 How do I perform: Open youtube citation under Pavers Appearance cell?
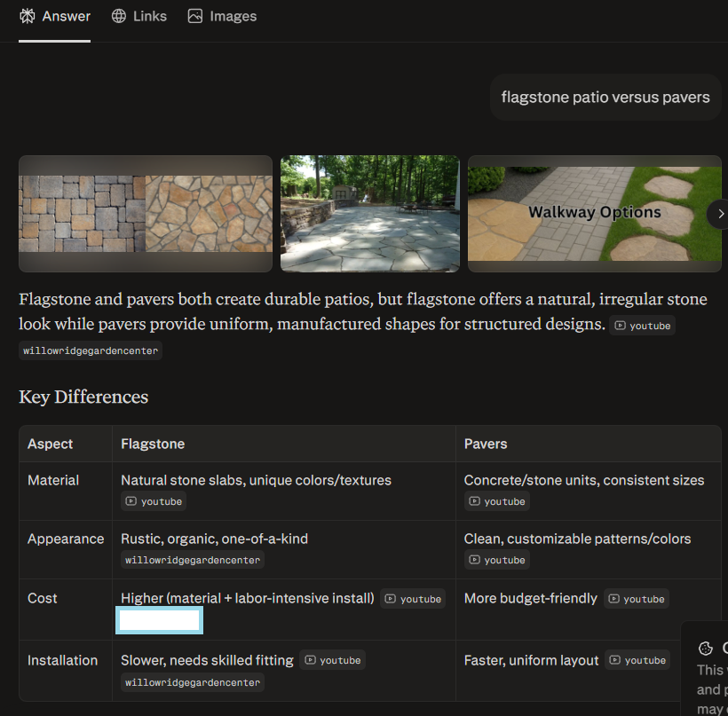497,560
